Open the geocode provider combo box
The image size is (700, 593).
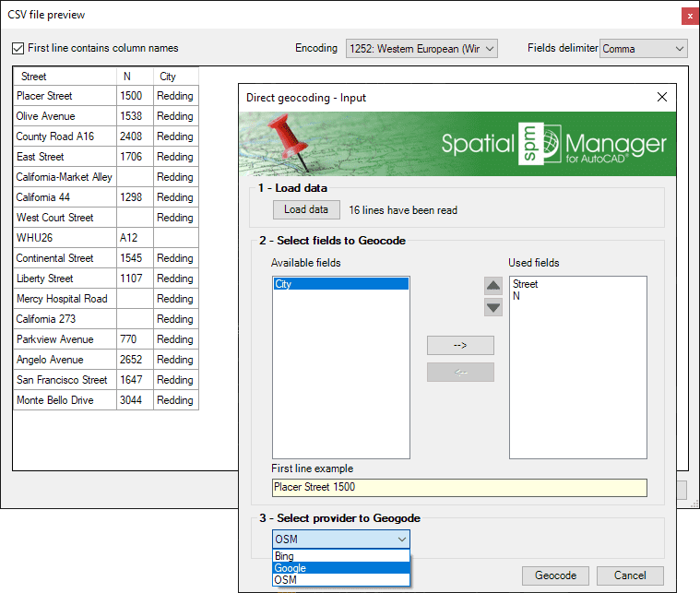[340, 540]
